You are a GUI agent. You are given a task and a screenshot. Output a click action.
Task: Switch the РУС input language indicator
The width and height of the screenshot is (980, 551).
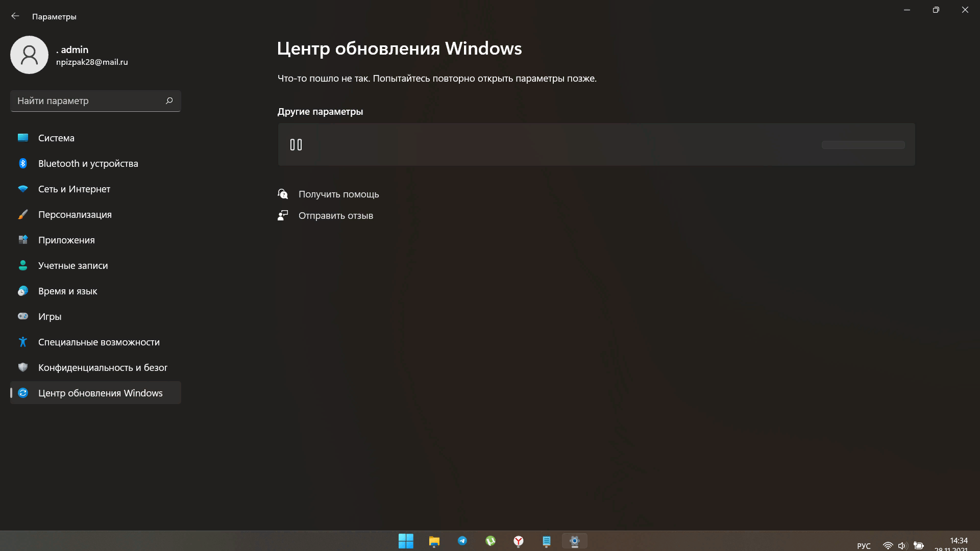point(864,546)
